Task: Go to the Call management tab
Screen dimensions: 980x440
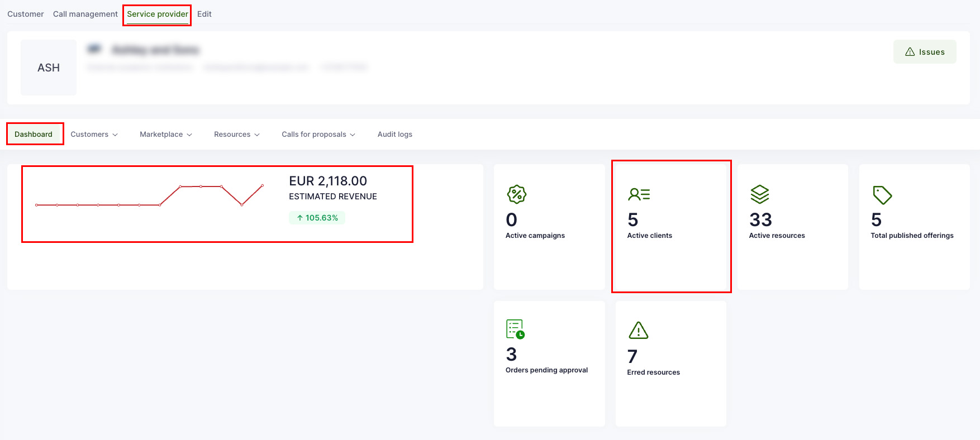Action: [85, 14]
